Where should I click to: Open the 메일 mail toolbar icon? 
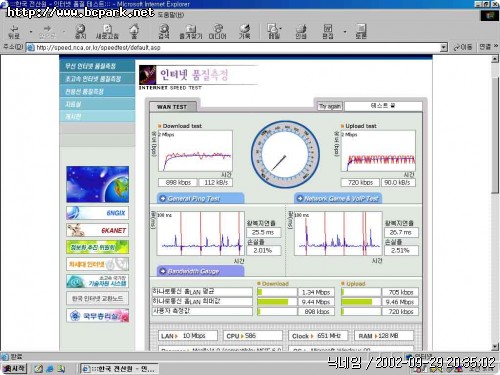click(274, 32)
